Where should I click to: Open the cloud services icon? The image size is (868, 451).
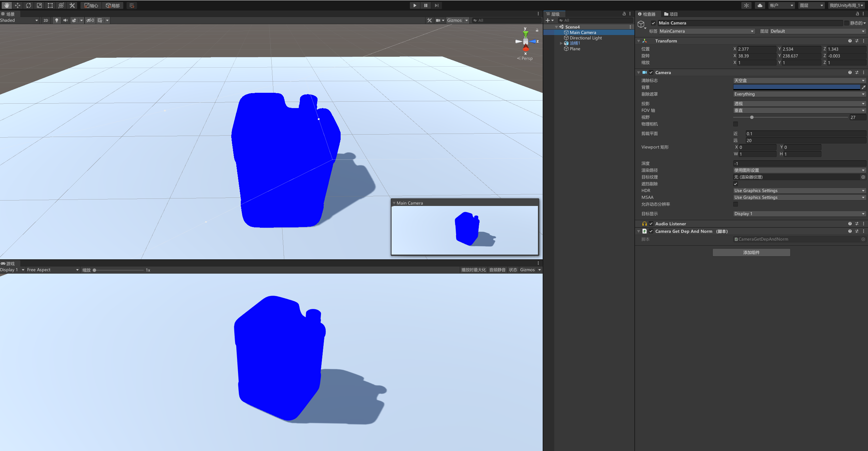pos(760,5)
